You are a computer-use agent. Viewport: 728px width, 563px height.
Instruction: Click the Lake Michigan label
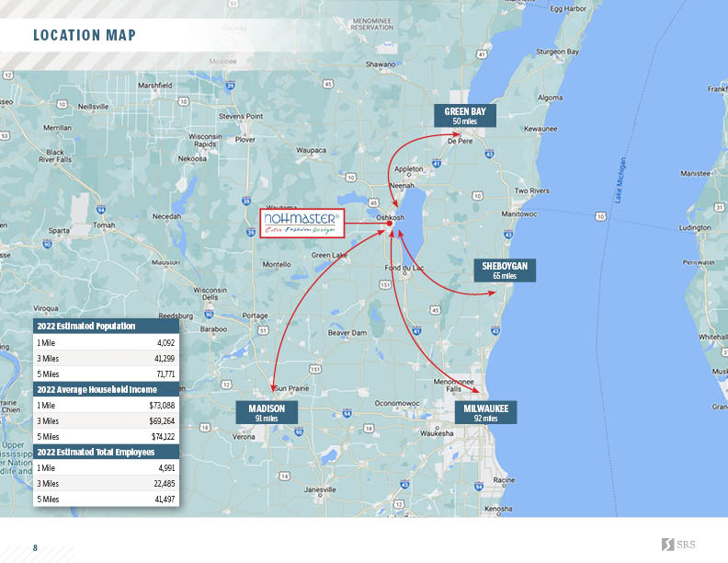(x=620, y=179)
